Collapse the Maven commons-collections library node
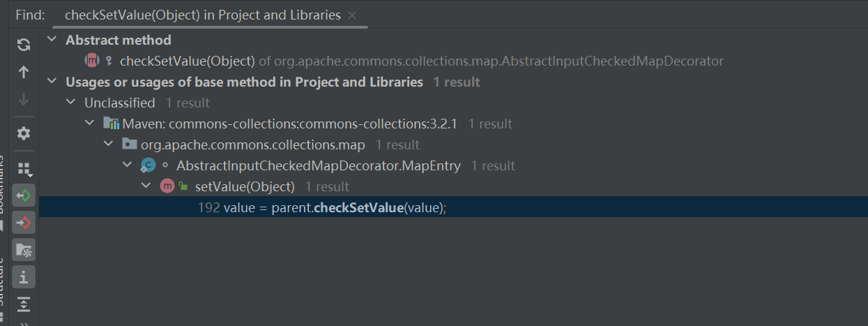This screenshot has height=326, width=868. [x=89, y=124]
